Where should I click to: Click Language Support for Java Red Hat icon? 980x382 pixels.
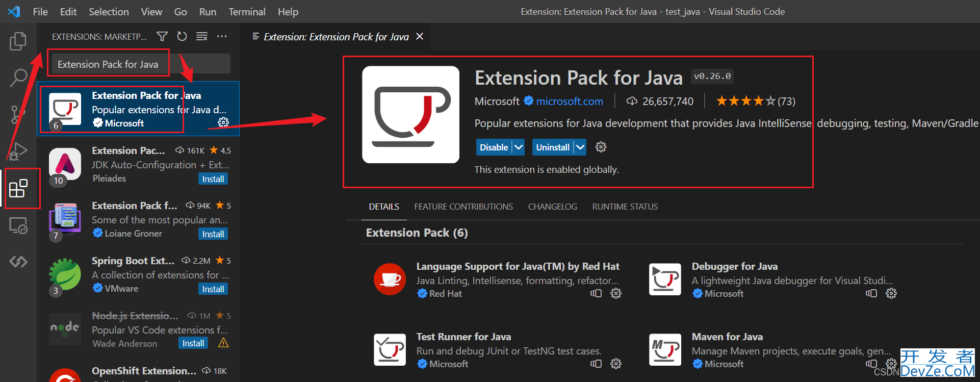(x=390, y=279)
